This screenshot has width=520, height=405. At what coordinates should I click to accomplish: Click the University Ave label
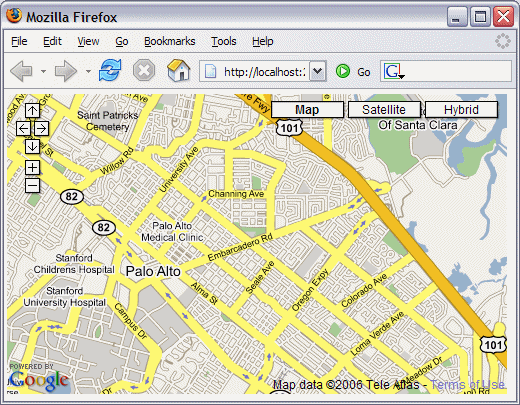(x=179, y=169)
